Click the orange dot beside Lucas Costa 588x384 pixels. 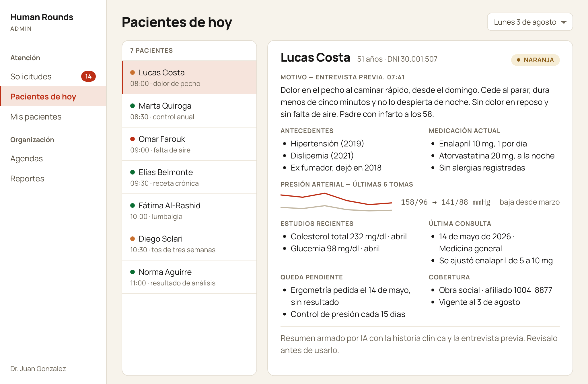click(133, 73)
